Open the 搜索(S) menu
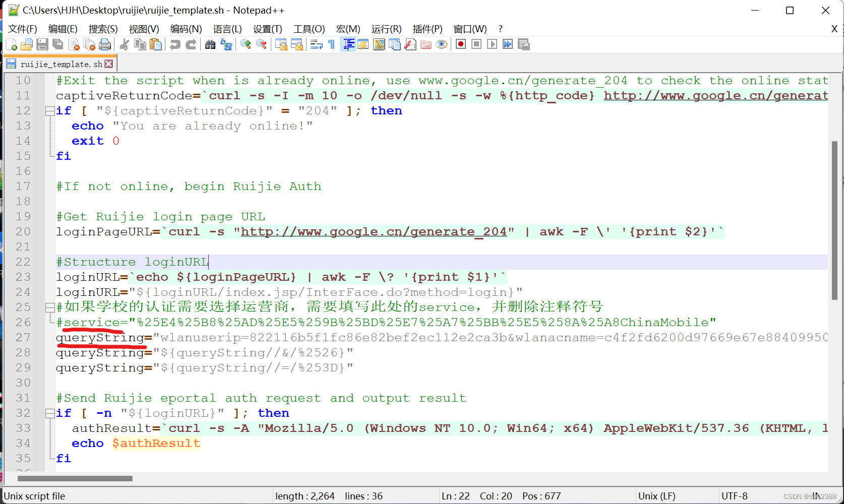844x504 pixels. [103, 29]
